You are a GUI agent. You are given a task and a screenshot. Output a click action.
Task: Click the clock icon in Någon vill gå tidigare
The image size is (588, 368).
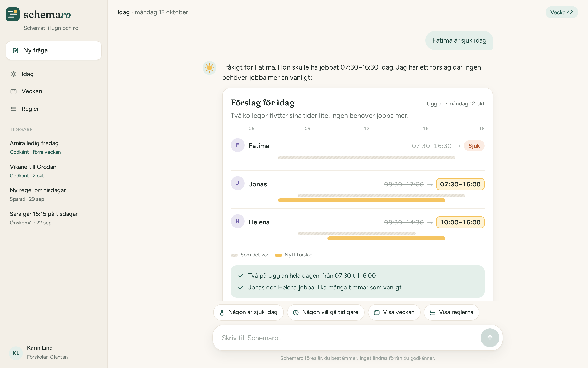tap(296, 313)
